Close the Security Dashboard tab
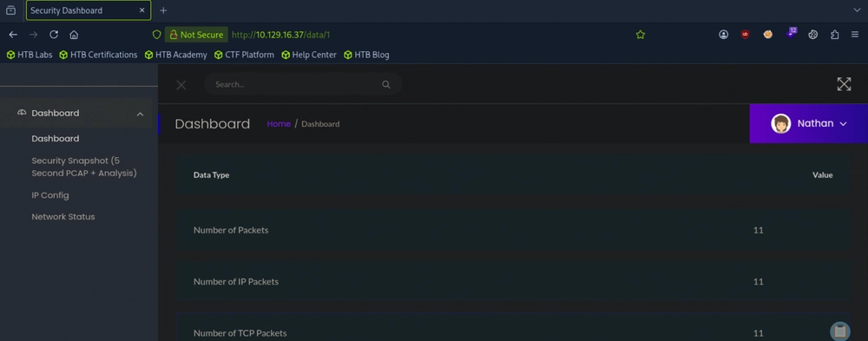 pyautogui.click(x=142, y=10)
